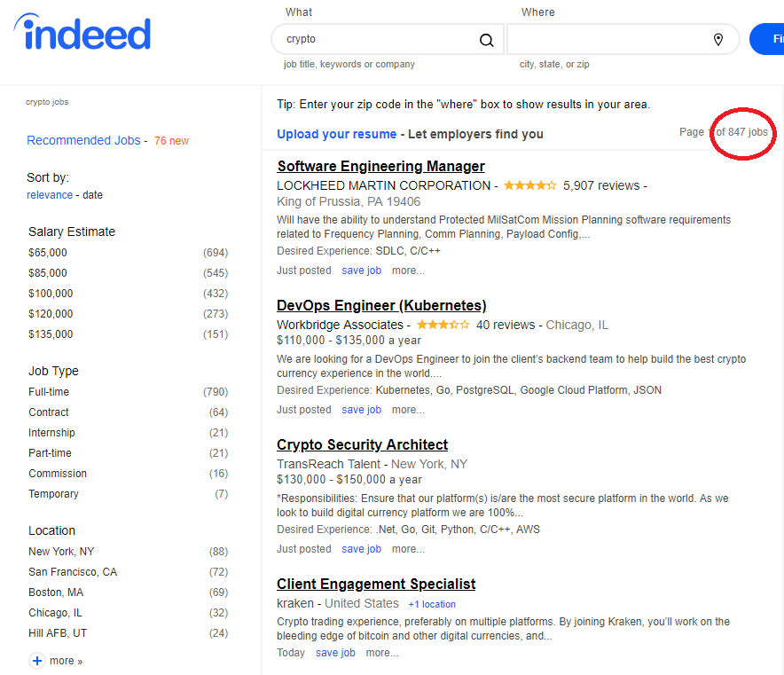Click the $110,000 - $135,000 a year salary
The image size is (784, 675).
[x=349, y=341]
